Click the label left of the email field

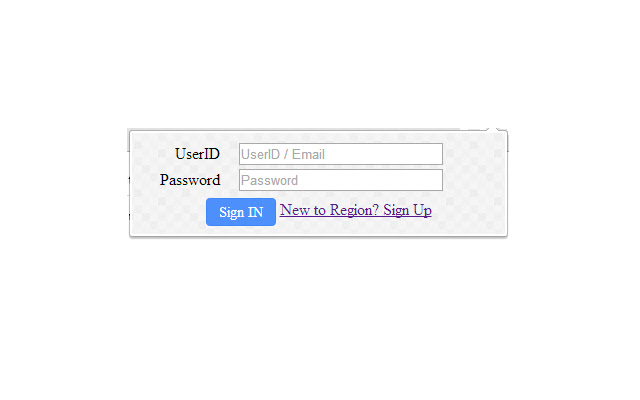(198, 154)
